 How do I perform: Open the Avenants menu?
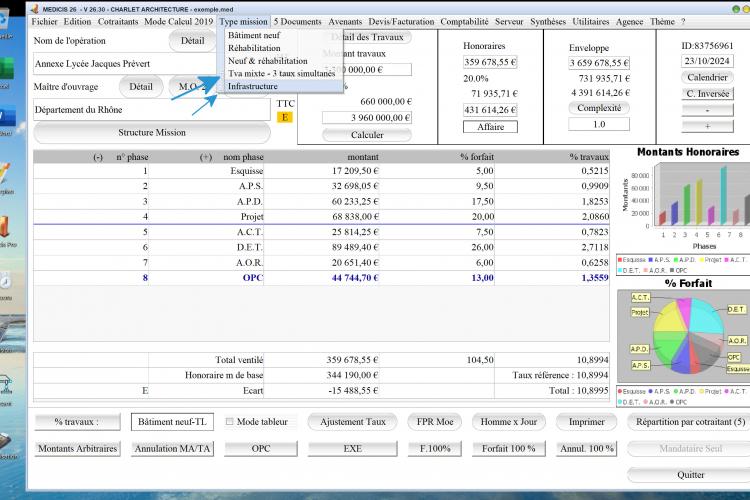(x=345, y=22)
